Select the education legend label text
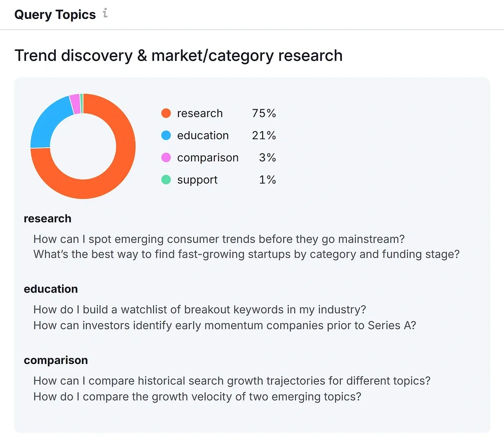 coord(203,135)
